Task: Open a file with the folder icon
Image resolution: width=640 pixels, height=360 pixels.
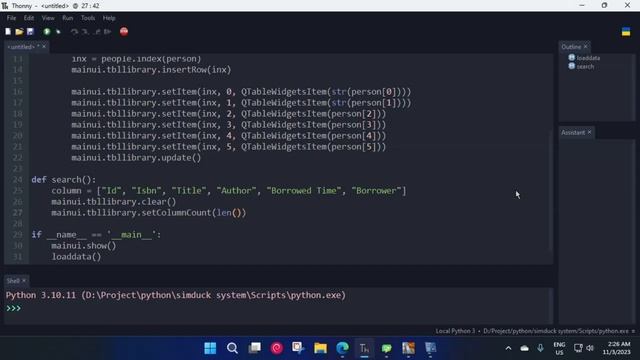Action: pyautogui.click(x=19, y=31)
